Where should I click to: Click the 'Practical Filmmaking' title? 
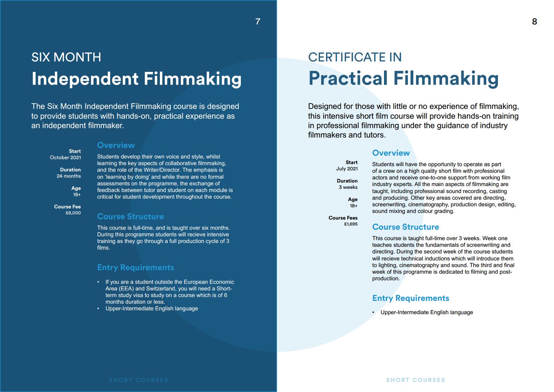[404, 79]
